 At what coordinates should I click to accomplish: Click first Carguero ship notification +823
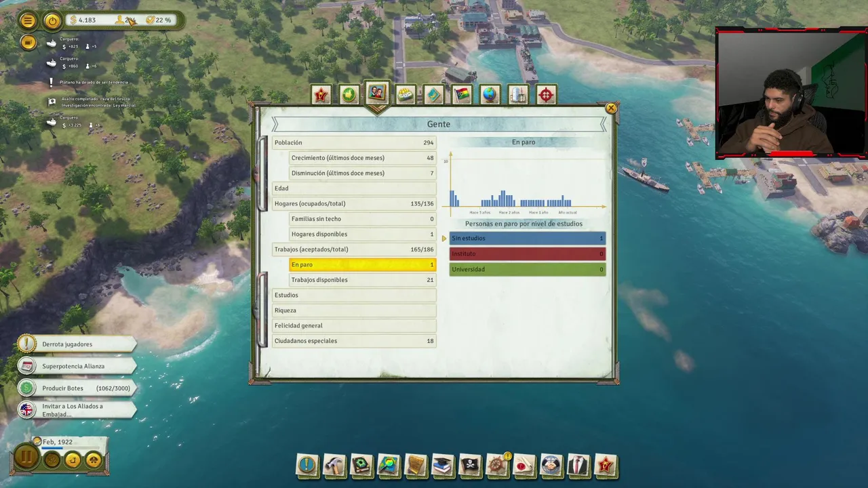[x=72, y=43]
